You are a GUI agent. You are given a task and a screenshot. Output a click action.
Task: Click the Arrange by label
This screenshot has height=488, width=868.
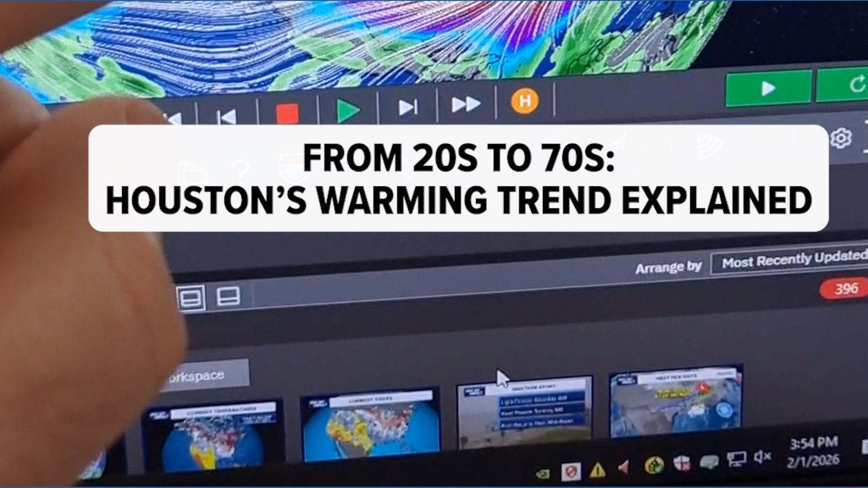coord(668,267)
